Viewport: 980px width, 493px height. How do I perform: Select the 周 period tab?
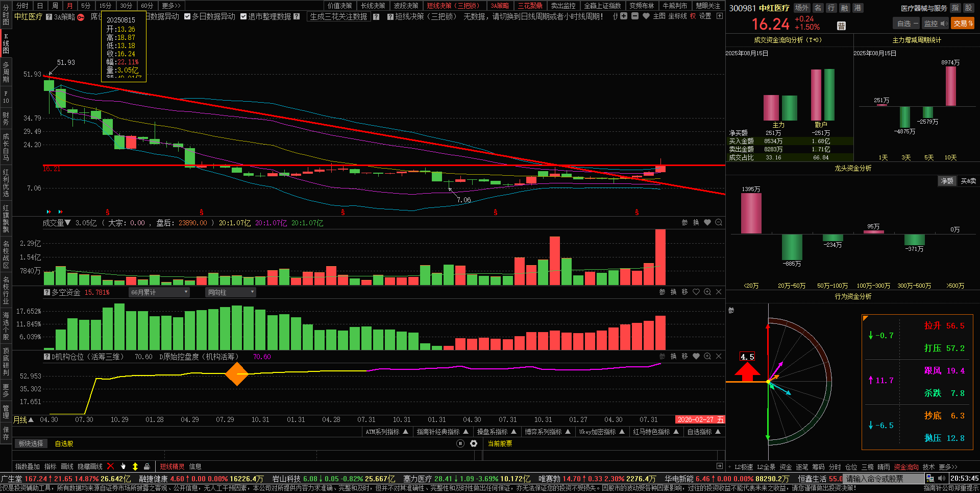(55, 6)
